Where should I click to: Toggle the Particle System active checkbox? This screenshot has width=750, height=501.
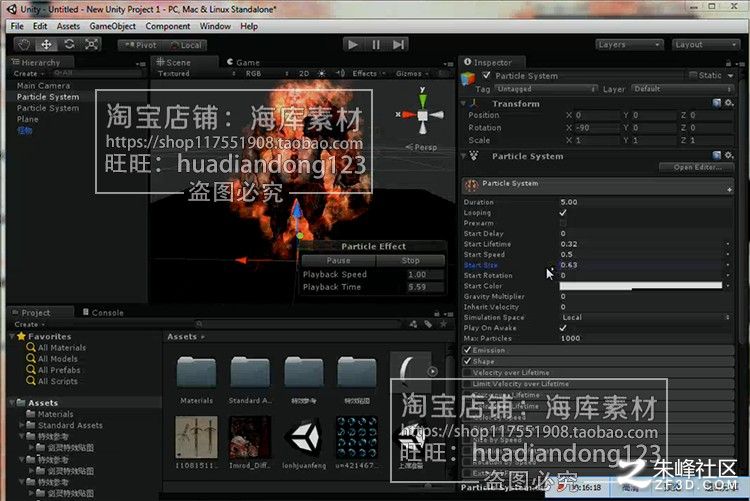(487, 75)
